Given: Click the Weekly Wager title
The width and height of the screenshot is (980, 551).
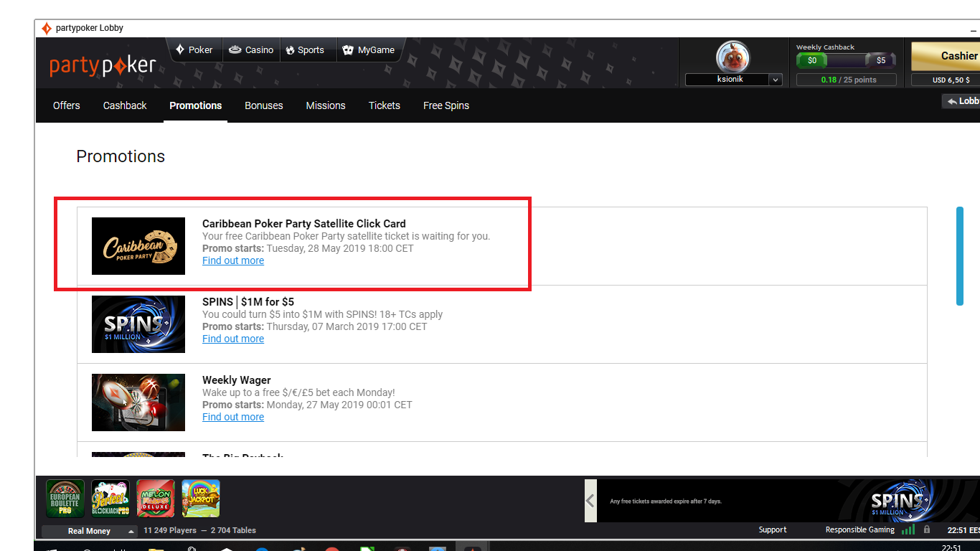Looking at the screenshot, I should tap(237, 380).
